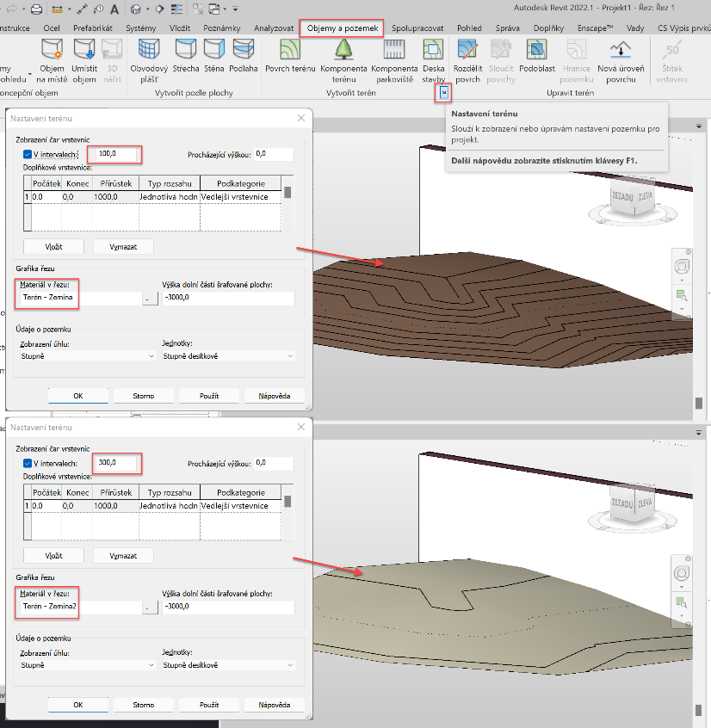Select the Objemy a pozemek tab
Screen dimensions: 711x728
point(343,28)
